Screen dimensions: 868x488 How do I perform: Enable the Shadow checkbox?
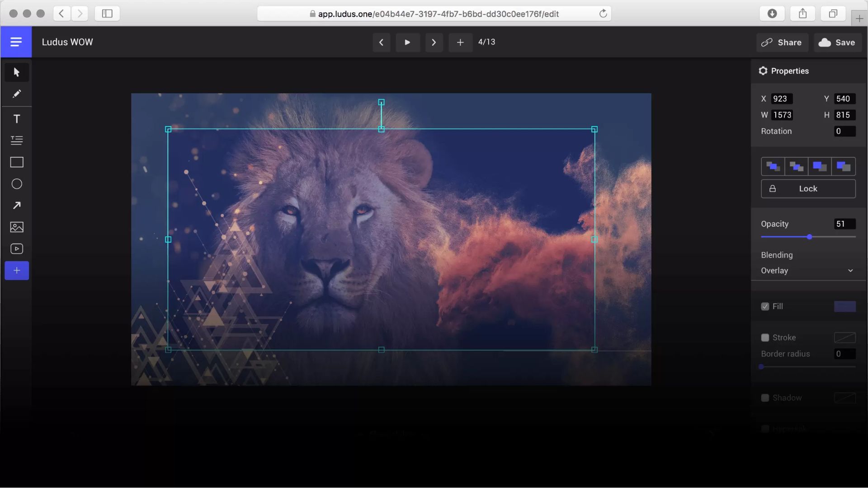[765, 398]
